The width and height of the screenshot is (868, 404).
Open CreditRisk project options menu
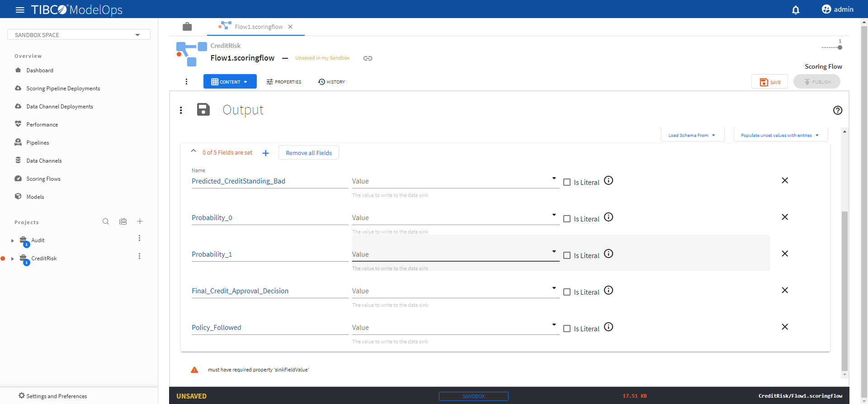point(139,256)
